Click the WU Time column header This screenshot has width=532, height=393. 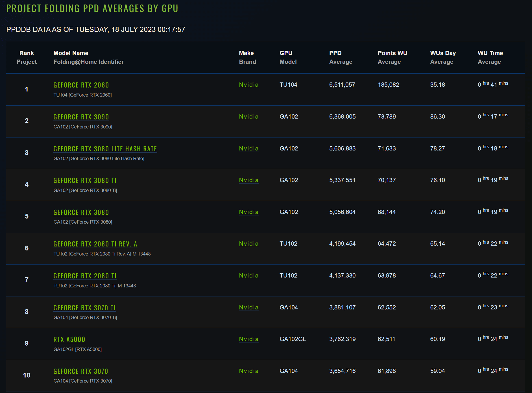coord(490,53)
